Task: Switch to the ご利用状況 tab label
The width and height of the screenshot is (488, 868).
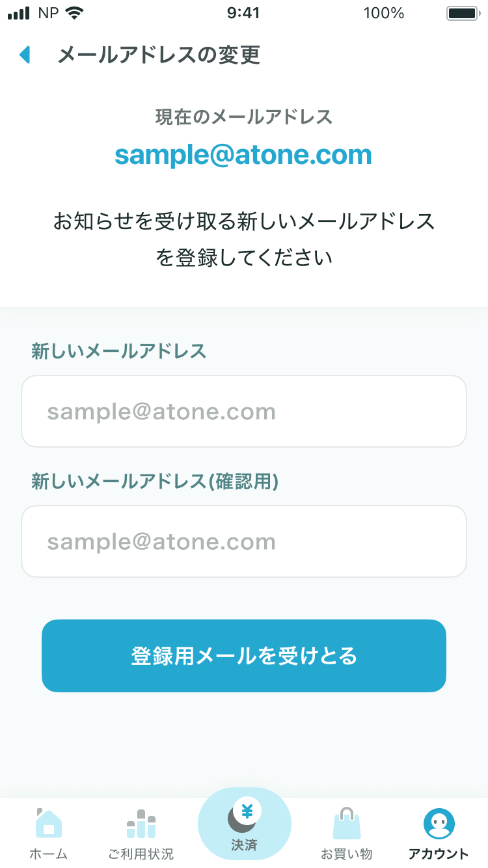Action: [x=141, y=854]
